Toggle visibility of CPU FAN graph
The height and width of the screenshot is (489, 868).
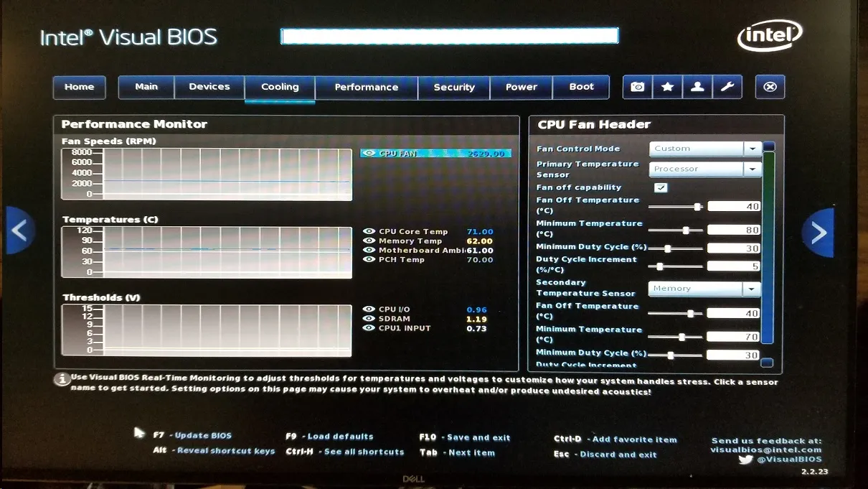369,153
